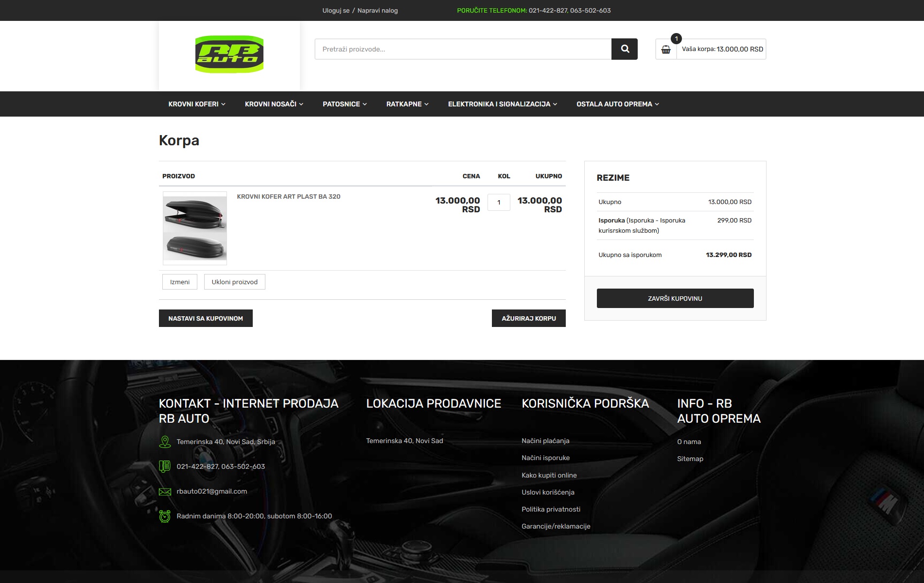Open the Uloguj se login link
This screenshot has width=924, height=583.
[336, 11]
